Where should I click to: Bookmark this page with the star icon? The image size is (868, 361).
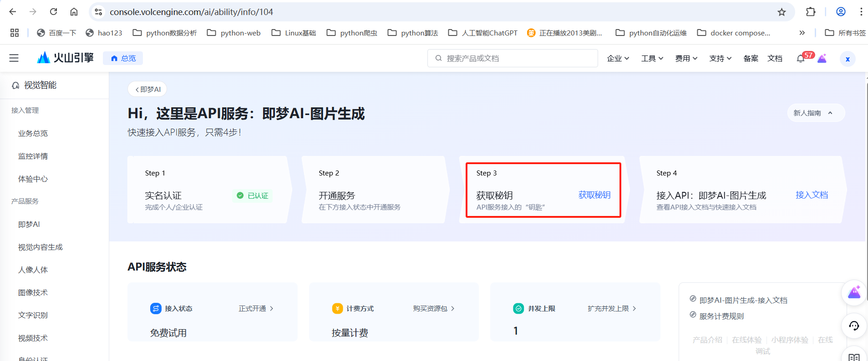click(782, 12)
